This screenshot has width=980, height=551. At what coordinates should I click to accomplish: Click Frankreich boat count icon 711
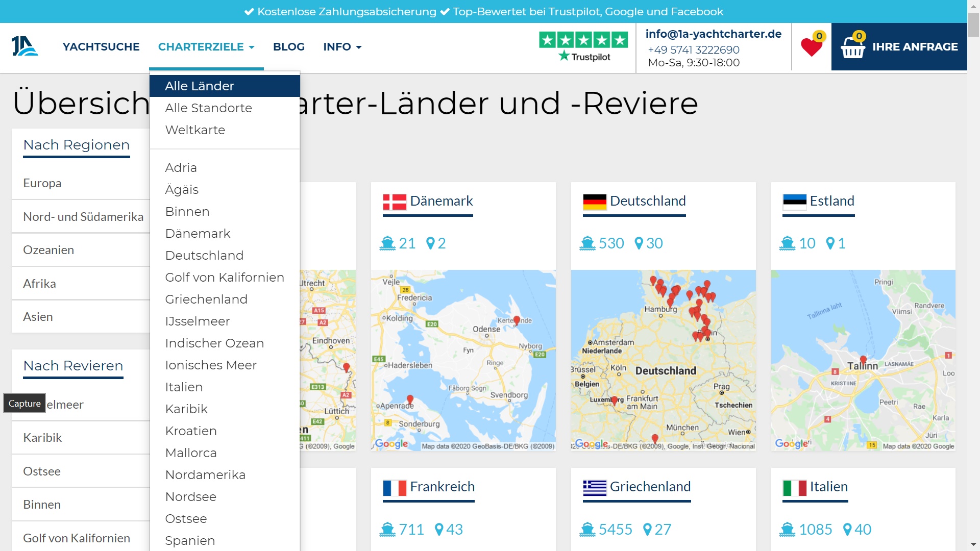pyautogui.click(x=388, y=530)
